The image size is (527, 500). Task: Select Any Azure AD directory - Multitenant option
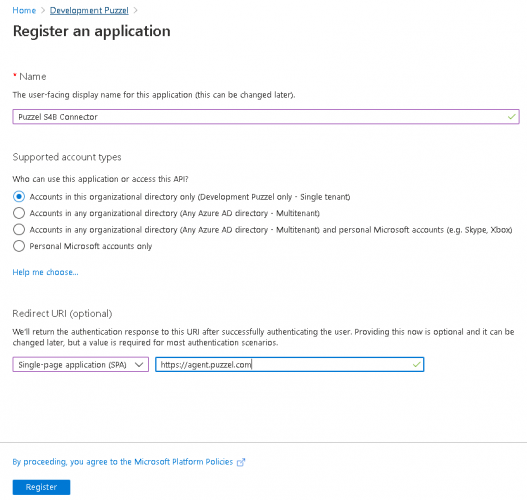[x=19, y=213]
